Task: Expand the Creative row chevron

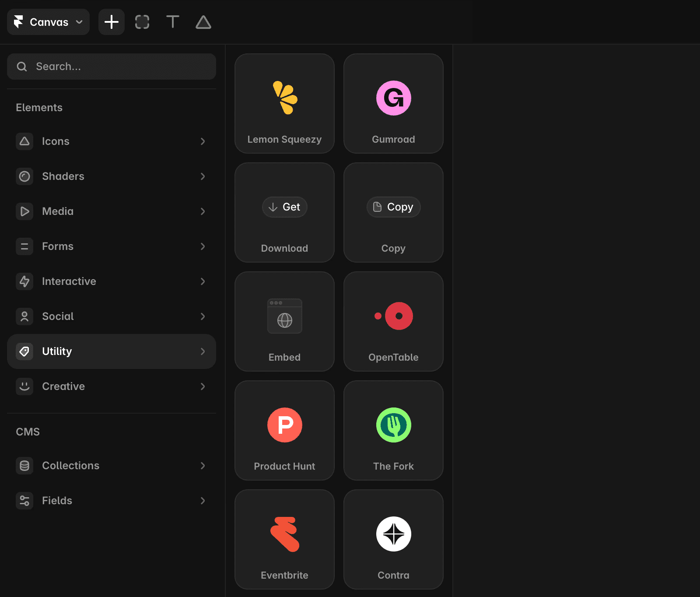Action: tap(203, 386)
